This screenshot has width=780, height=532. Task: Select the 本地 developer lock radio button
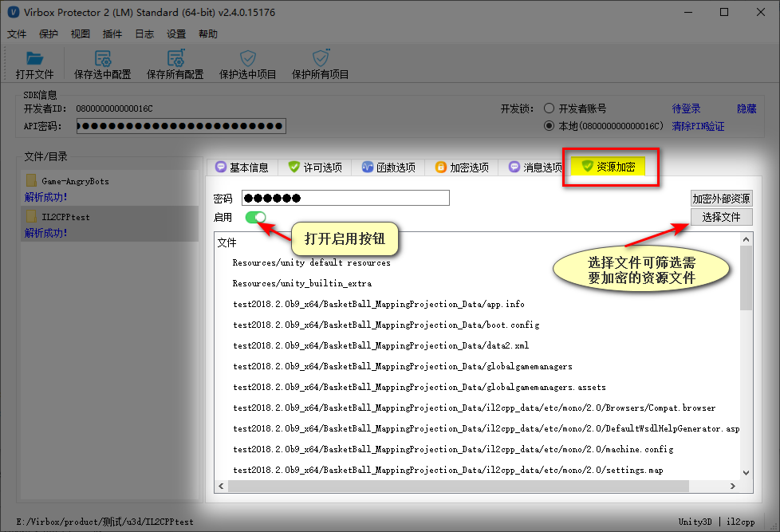[549, 126]
